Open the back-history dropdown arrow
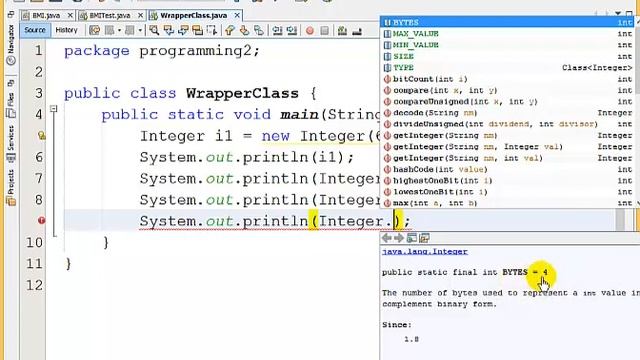Screen dimensions: 640x360 tap(119, 31)
